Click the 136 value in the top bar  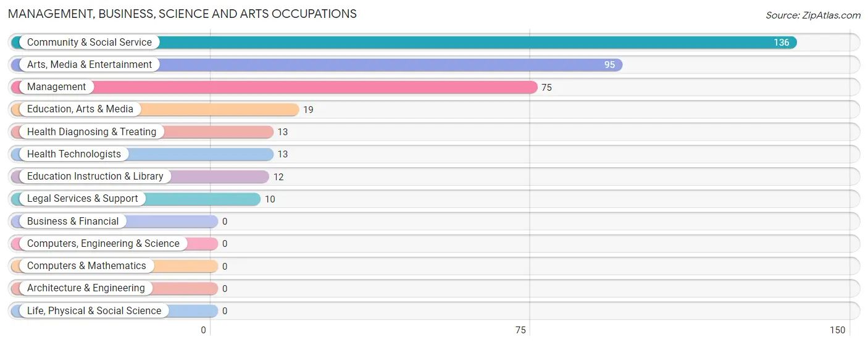[782, 43]
